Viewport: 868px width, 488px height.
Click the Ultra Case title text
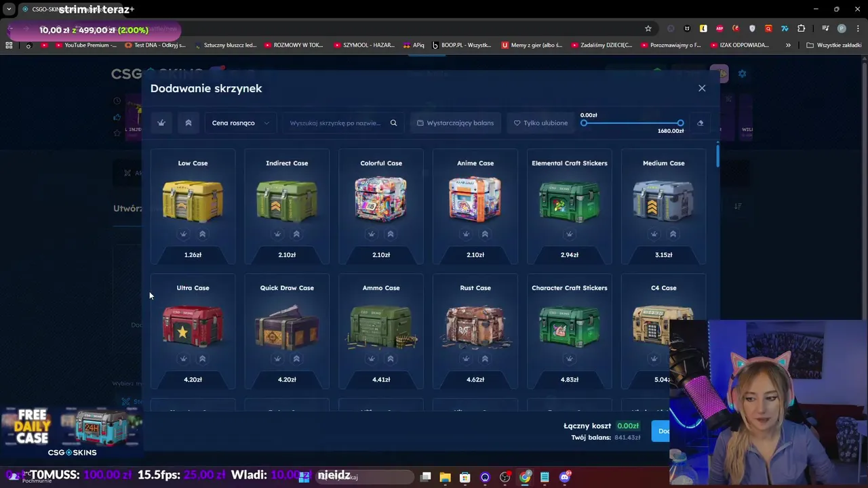193,288
